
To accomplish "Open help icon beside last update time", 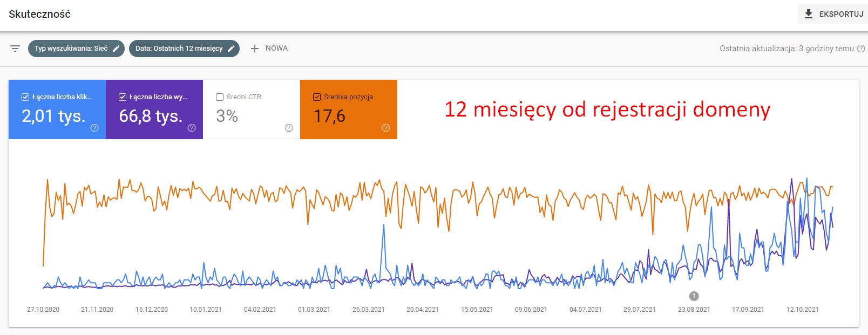I will click(x=861, y=49).
